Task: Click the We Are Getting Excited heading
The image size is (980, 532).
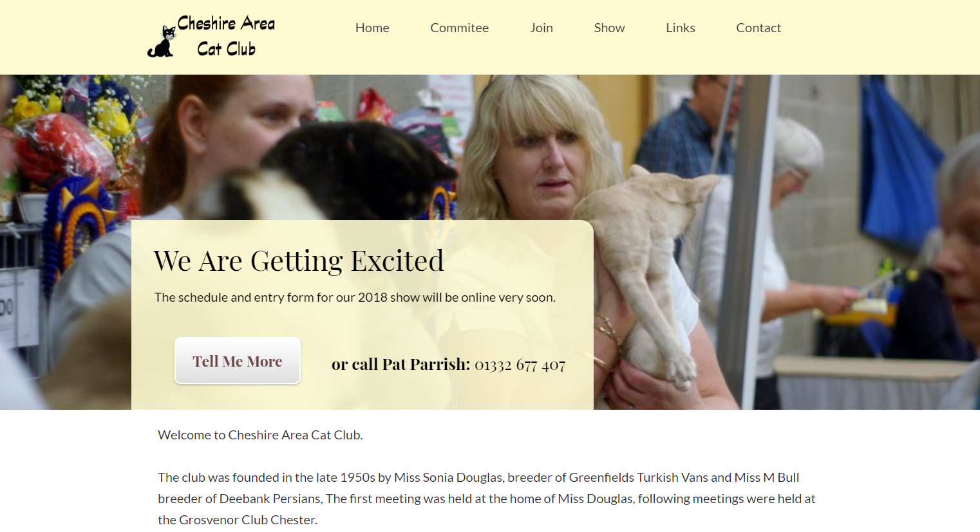Action: (x=299, y=261)
